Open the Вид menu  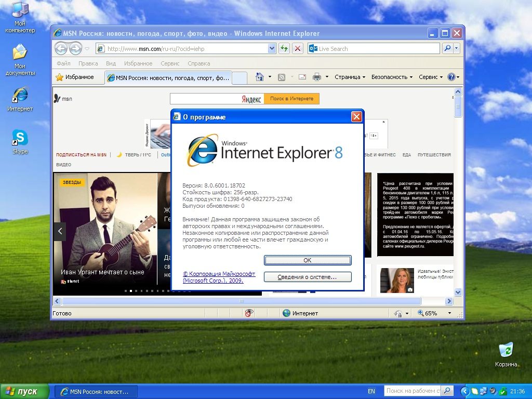point(111,63)
